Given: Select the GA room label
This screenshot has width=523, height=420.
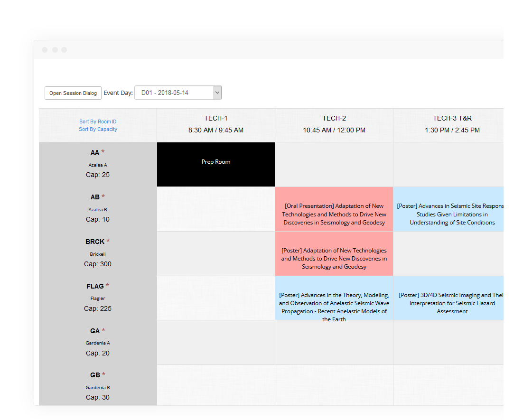Looking at the screenshot, I should click(95, 331).
